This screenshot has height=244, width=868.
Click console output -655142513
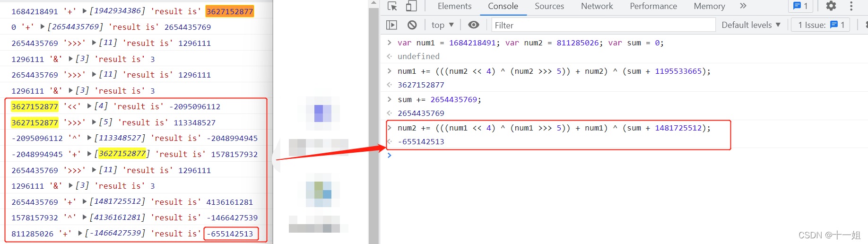(421, 141)
